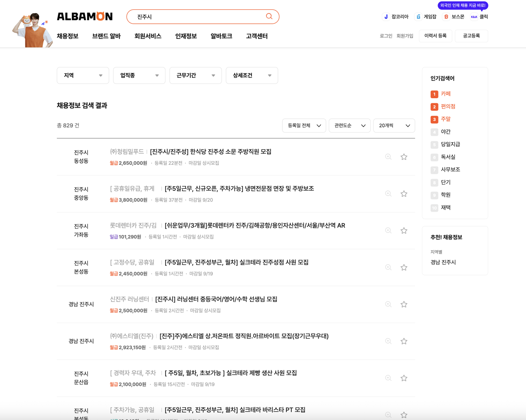
Task: Open the 지역 filter dropdown
Action: 83,75
